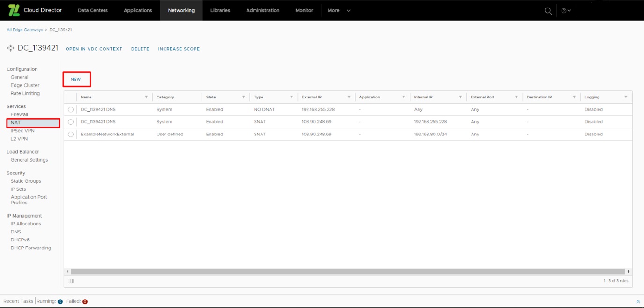Image resolution: width=644 pixels, height=308 pixels.
Task: Follow the All Edge Gateways breadcrumb link
Action: [x=24, y=30]
